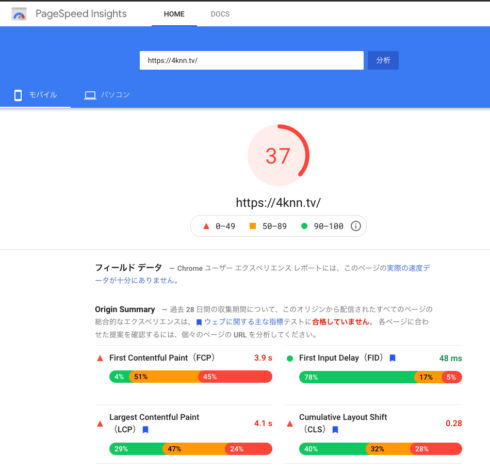The width and height of the screenshot is (490, 471).
Task: Click the LCP value 4.1 s
Action: coord(263,423)
